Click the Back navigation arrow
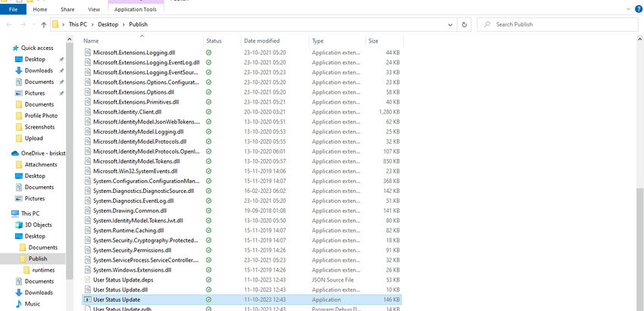Viewport: 644px width, 311px height. coord(9,25)
